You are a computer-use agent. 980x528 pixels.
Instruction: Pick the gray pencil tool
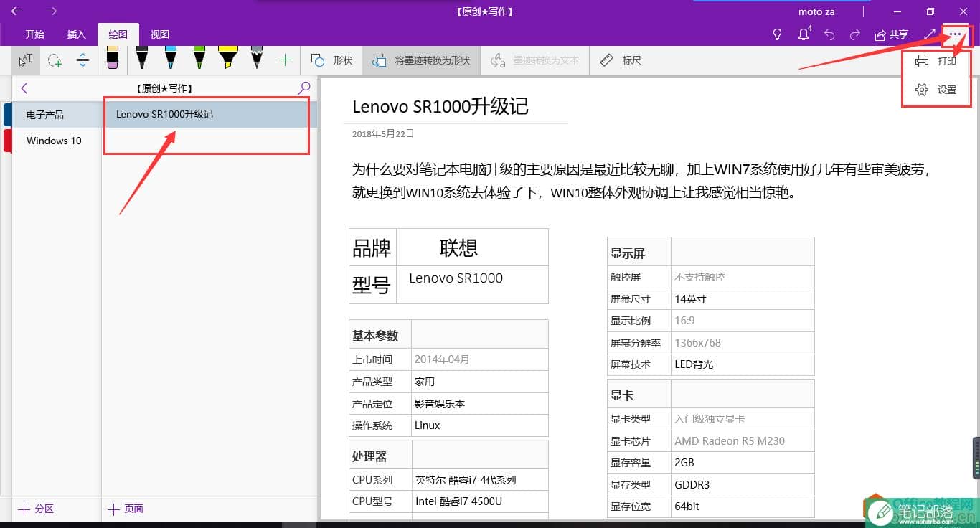[257, 59]
